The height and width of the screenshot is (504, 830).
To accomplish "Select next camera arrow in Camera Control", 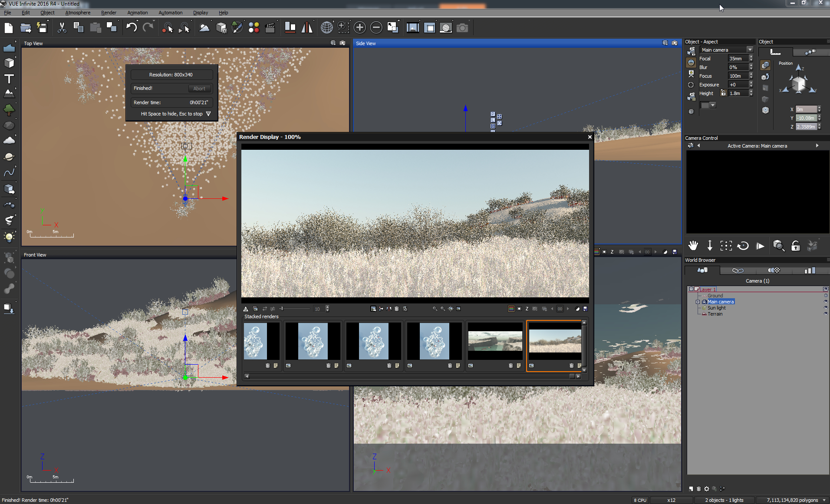I will coord(817,146).
